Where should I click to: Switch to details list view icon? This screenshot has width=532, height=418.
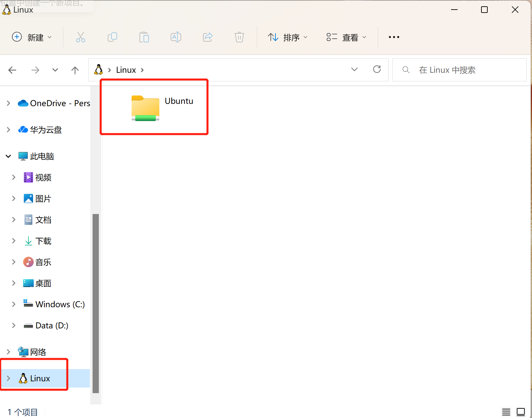pyautogui.click(x=506, y=412)
